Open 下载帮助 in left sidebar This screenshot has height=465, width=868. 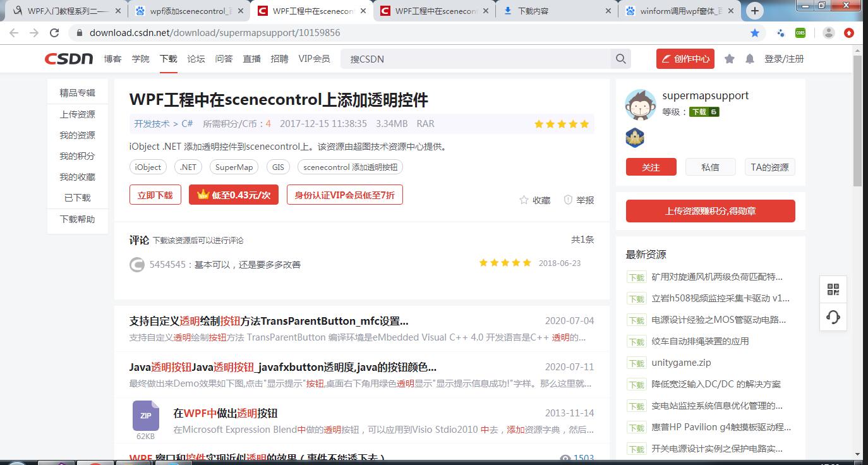(x=78, y=219)
